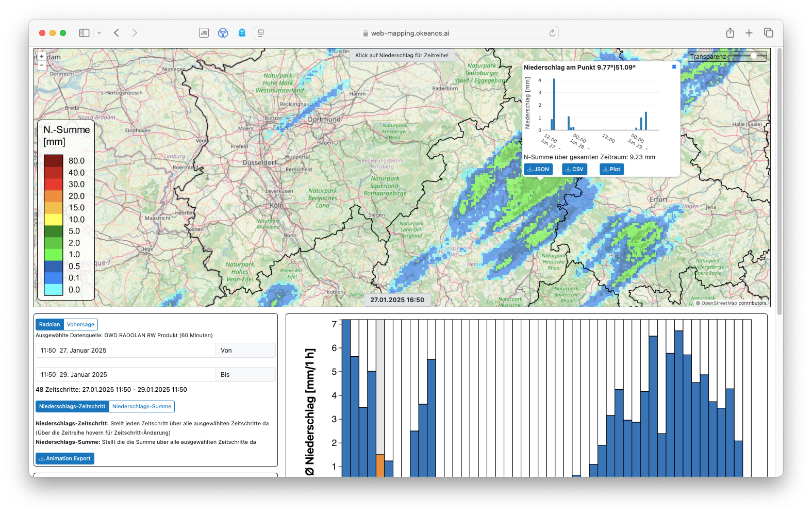
Task: Open a new tab with plus icon
Action: 749,33
